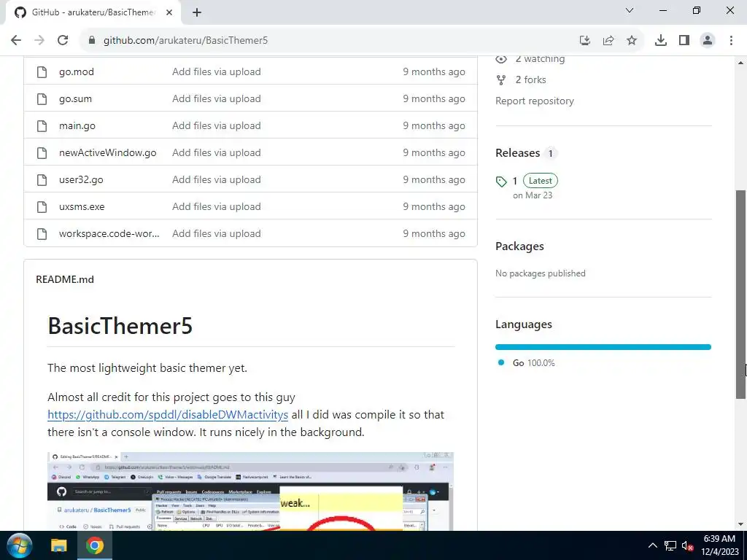Click '9 months ago' for go.sum
This screenshot has width=747, height=560.
click(x=434, y=99)
